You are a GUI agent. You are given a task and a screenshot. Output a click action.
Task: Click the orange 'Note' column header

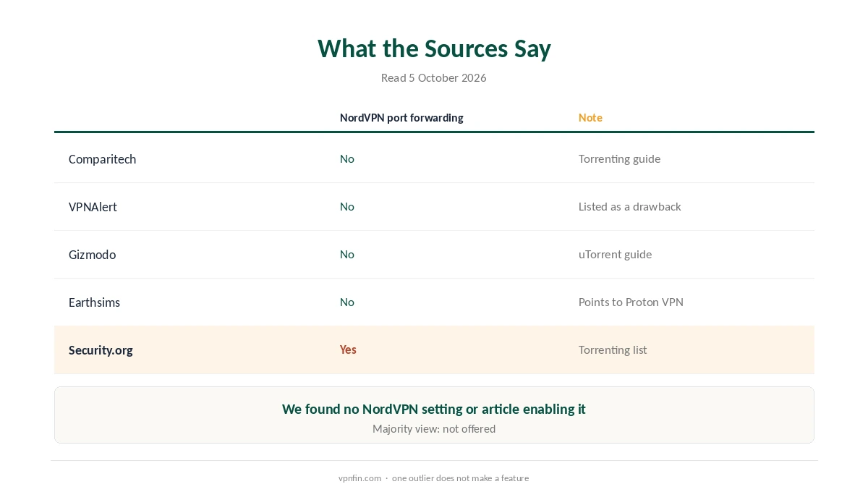coord(590,118)
